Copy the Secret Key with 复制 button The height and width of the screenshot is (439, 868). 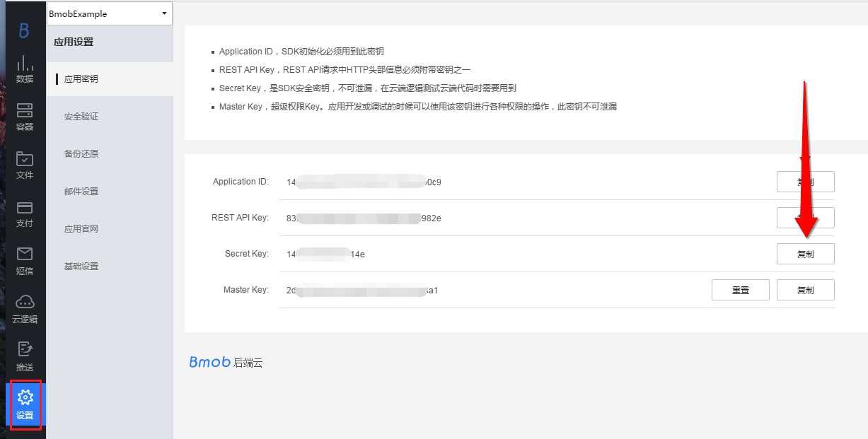805,254
